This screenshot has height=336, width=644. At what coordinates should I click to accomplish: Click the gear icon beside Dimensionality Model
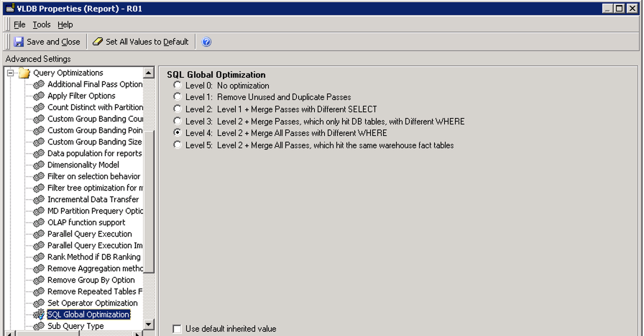click(x=39, y=165)
